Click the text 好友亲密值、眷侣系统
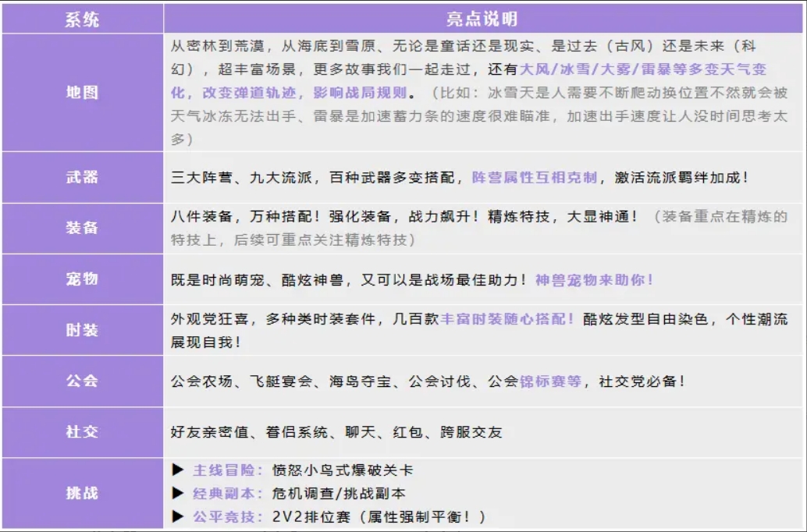This screenshot has height=532, width=807. click(x=249, y=432)
